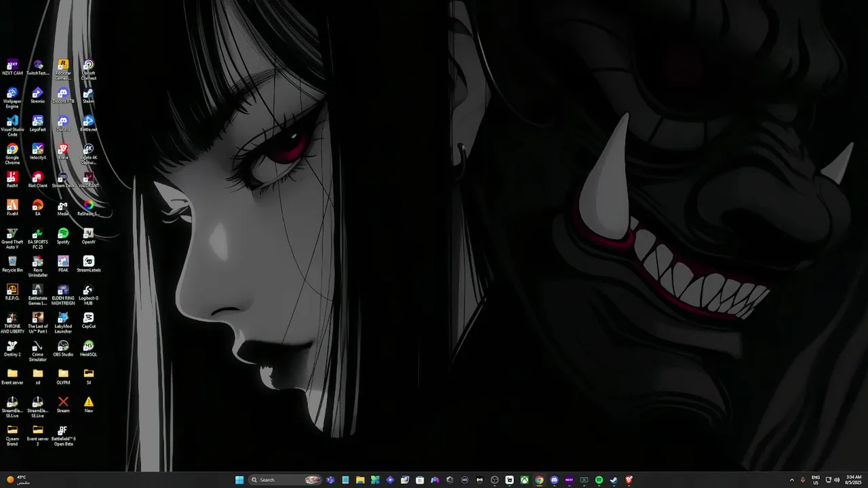
Task: Select the Logitech G HUB icon
Action: pos(88,295)
